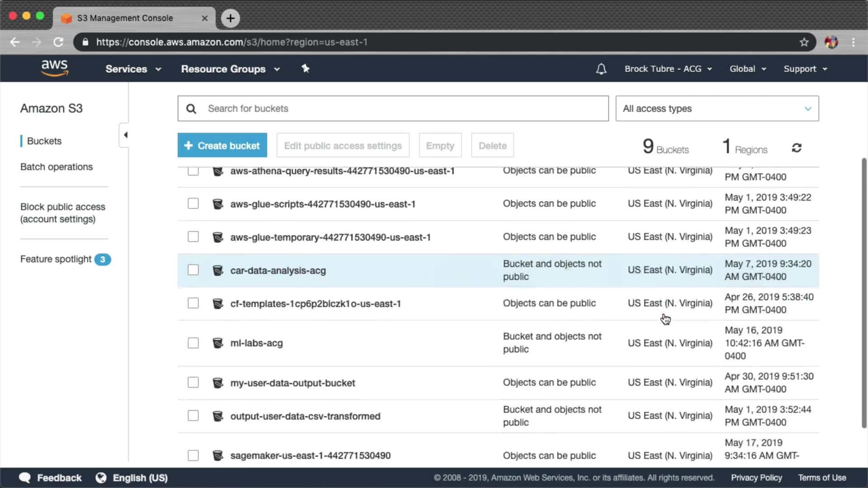Click the bucket icon for ml-labs-acg
868x488 pixels.
[x=217, y=343]
